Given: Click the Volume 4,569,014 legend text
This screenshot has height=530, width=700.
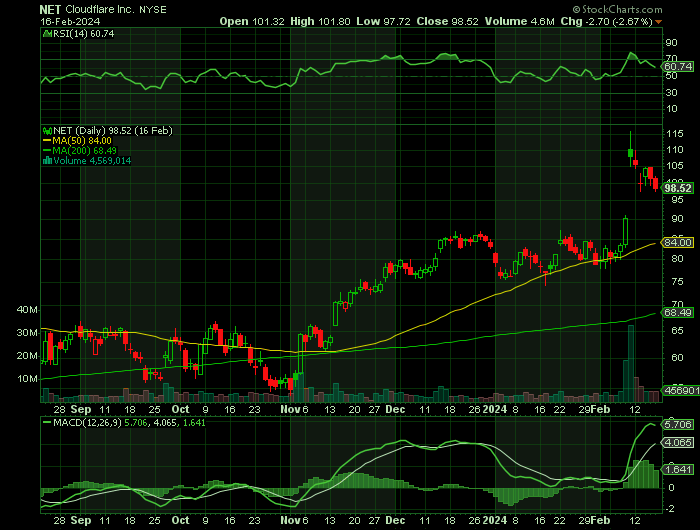Looking at the screenshot, I should [92, 161].
